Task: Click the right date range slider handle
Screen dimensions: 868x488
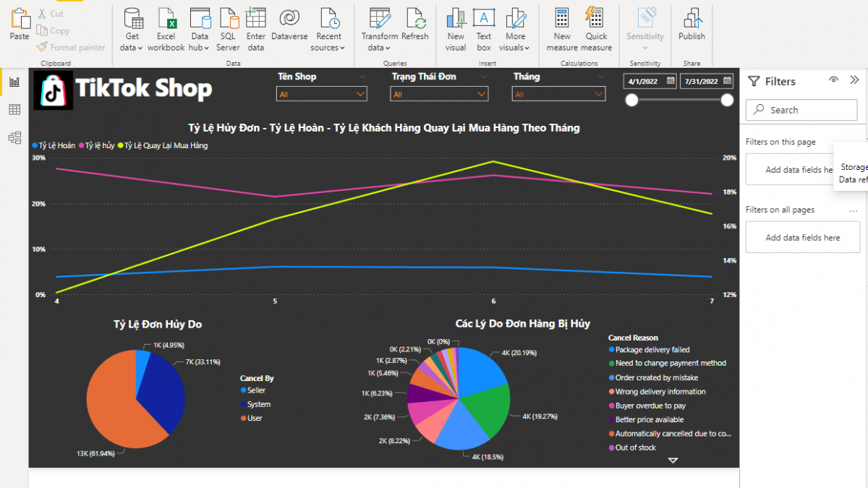Action: coord(727,100)
